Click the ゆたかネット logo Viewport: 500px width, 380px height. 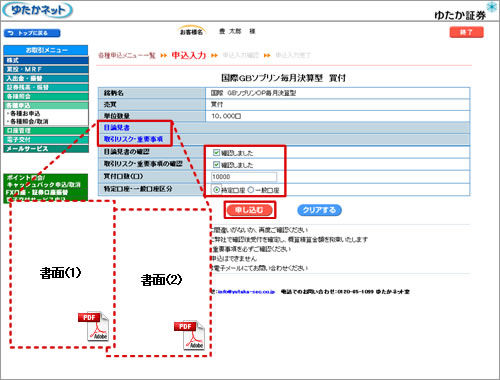point(37,10)
